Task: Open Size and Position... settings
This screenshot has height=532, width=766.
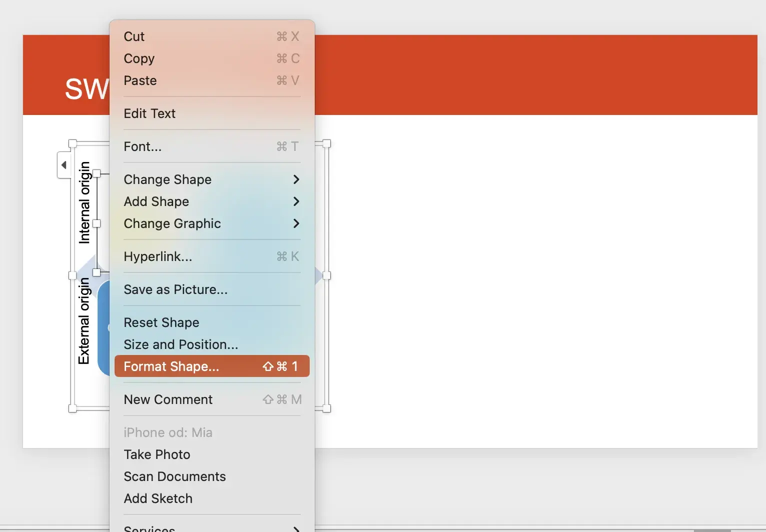Action: tap(181, 344)
